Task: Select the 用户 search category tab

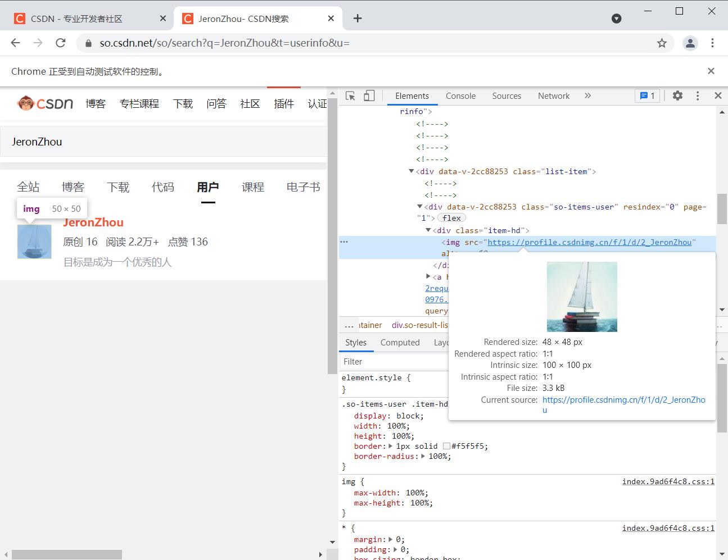Action: (208, 187)
